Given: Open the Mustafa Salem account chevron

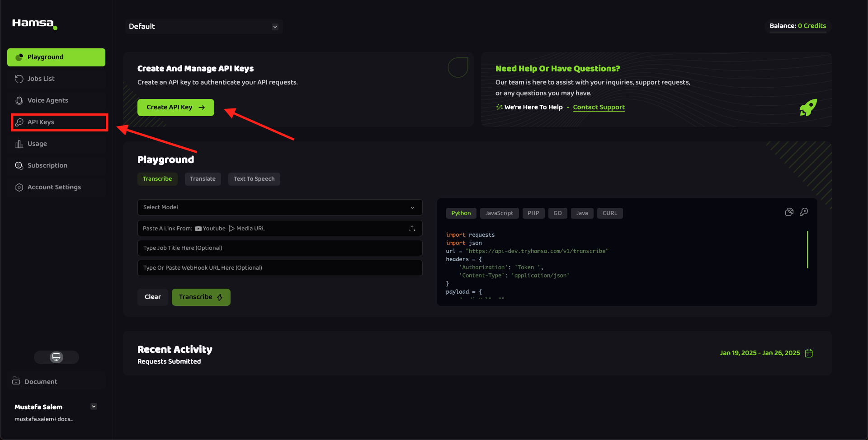Looking at the screenshot, I should [x=94, y=406].
